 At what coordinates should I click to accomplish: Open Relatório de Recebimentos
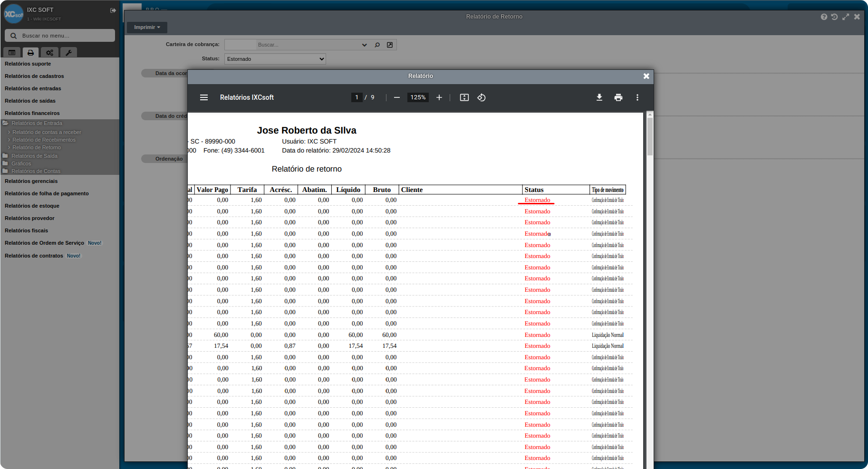pyautogui.click(x=44, y=140)
